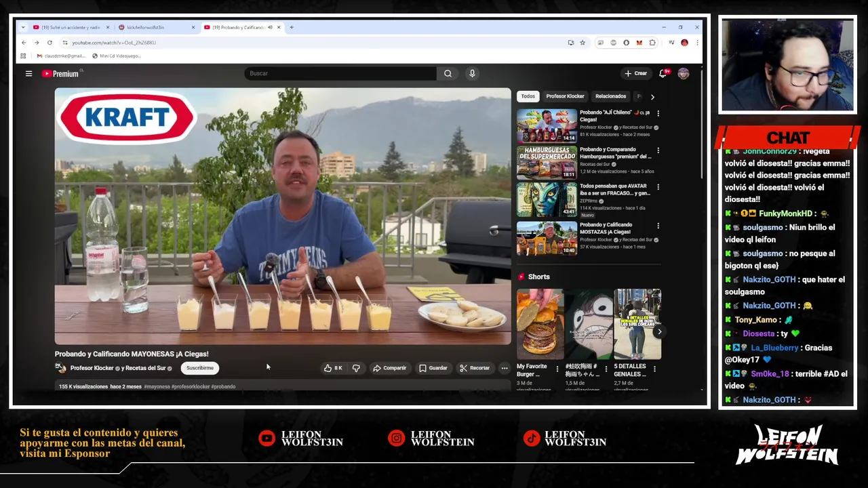Go to YouTube Premium home logo

pyautogui.click(x=62, y=73)
